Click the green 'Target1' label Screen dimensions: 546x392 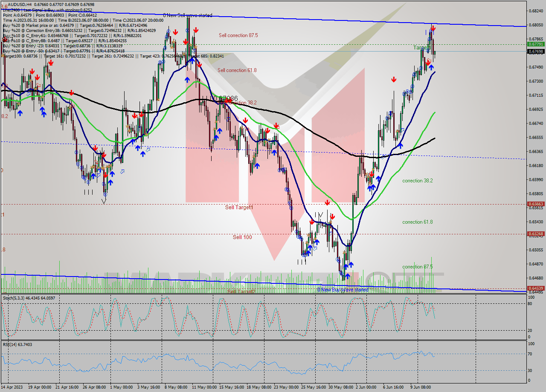pos(421,48)
